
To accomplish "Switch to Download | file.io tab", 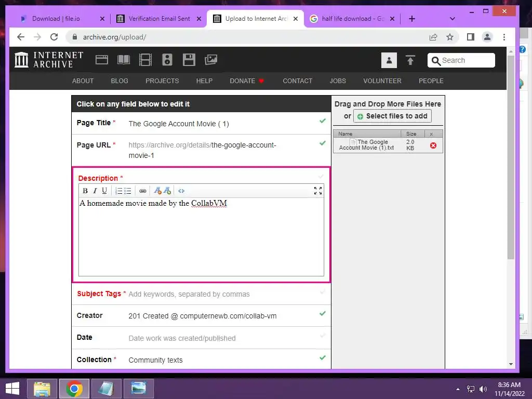I will point(56,19).
